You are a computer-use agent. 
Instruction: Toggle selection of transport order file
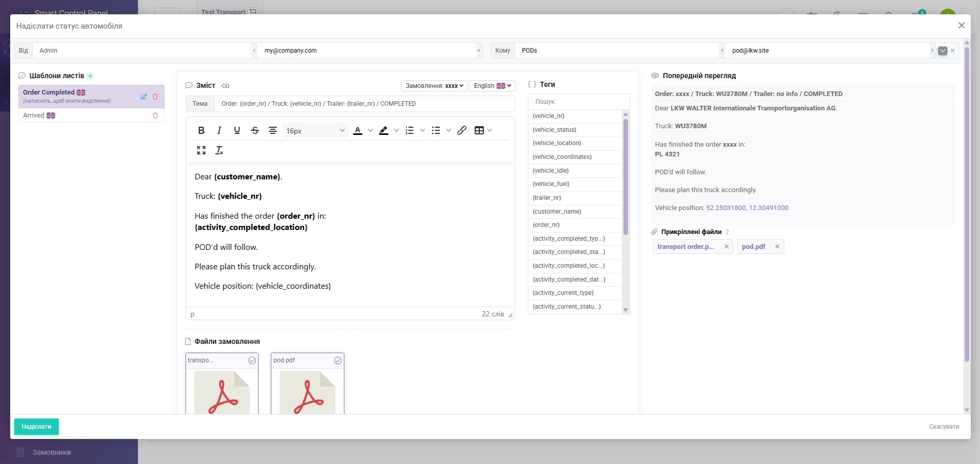click(252, 360)
